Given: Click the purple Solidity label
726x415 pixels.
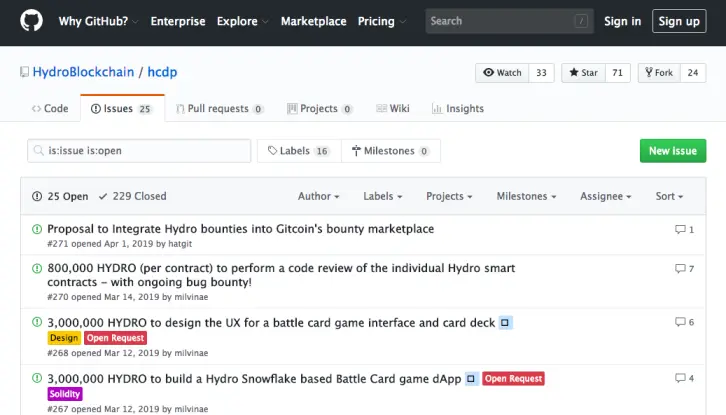Looking at the screenshot, I should point(65,394).
